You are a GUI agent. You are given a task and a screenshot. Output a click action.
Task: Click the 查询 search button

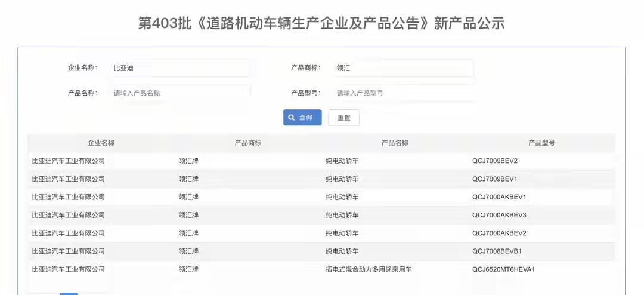(x=302, y=118)
